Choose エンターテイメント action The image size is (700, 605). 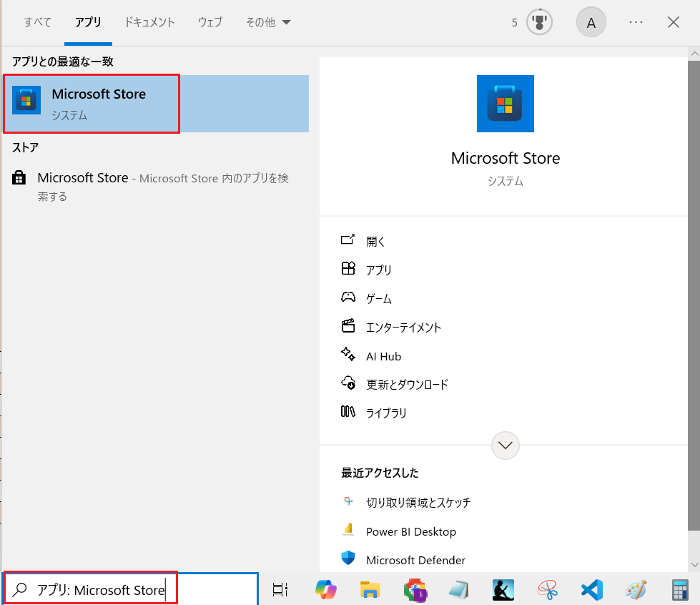403,328
